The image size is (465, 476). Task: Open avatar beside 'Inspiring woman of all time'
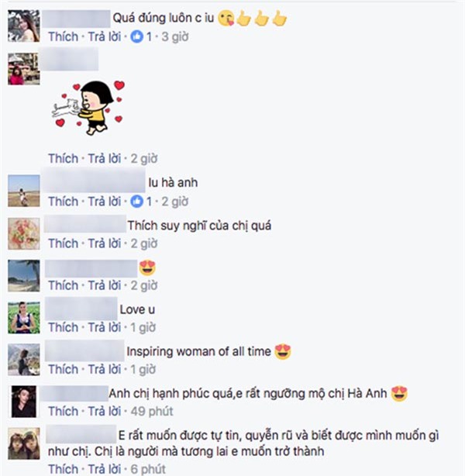tap(24, 360)
